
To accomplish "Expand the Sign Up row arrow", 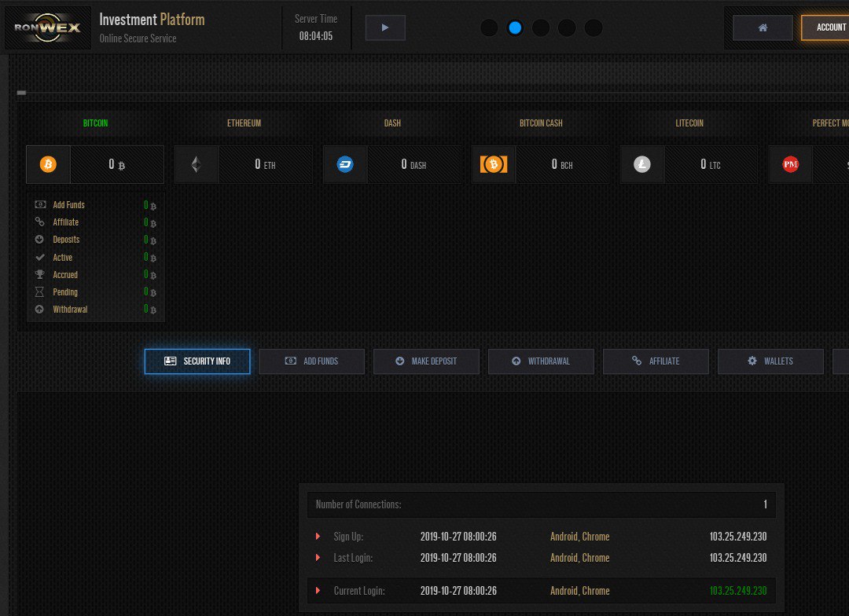I will (318, 537).
